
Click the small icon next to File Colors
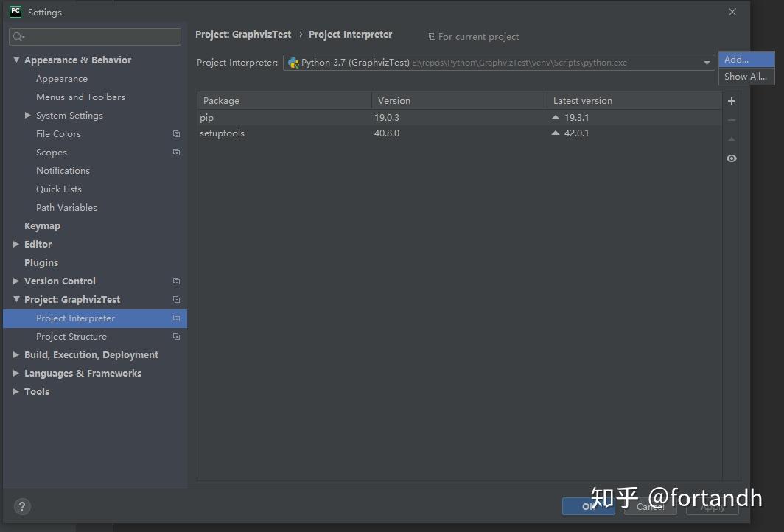click(175, 133)
